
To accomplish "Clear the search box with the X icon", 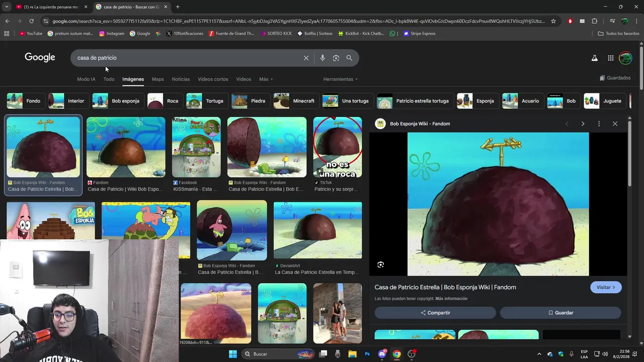I will (x=306, y=58).
